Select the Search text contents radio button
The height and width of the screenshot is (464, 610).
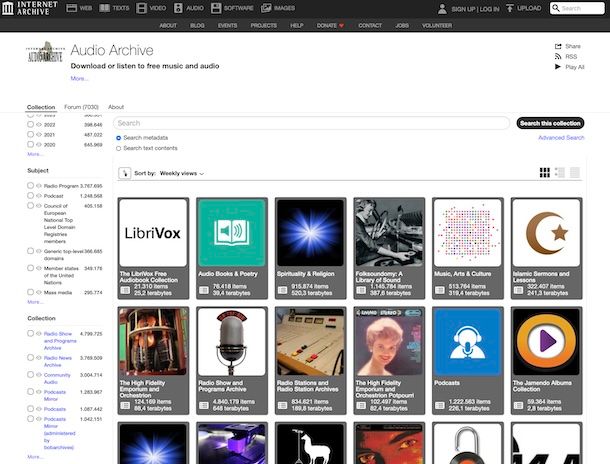[x=119, y=149]
